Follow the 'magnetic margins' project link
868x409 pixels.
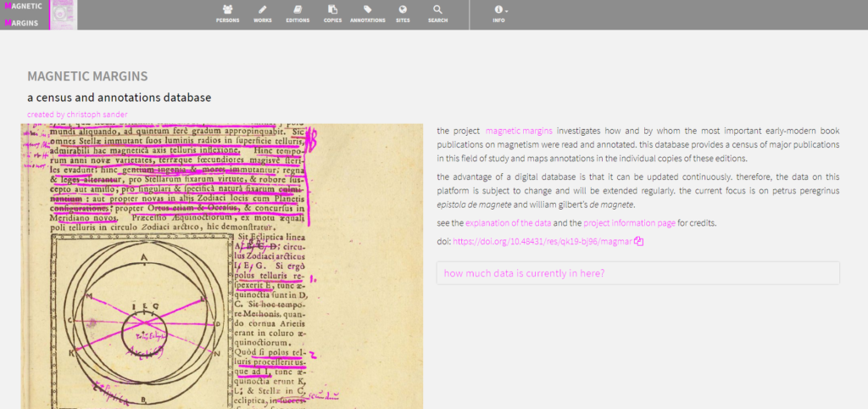point(519,132)
